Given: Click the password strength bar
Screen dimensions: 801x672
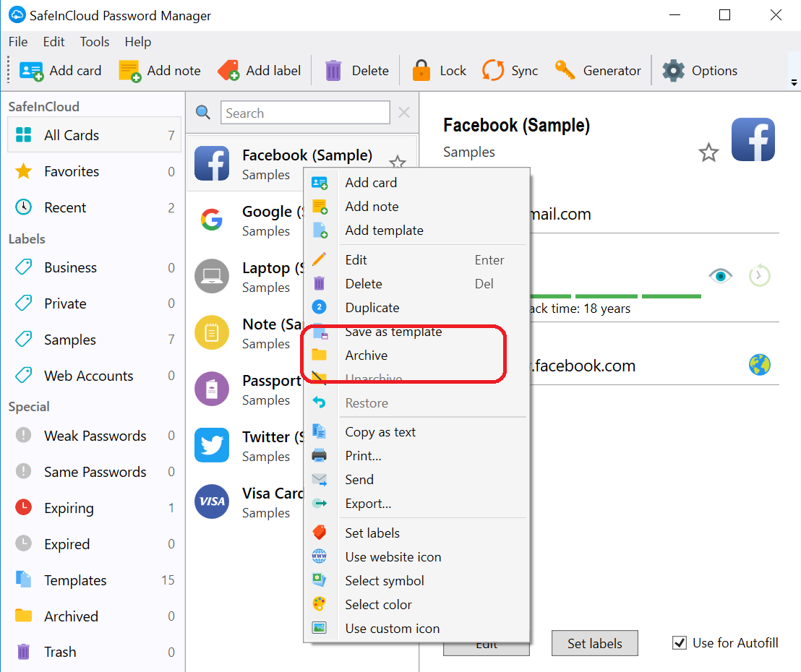Looking at the screenshot, I should coord(615,296).
